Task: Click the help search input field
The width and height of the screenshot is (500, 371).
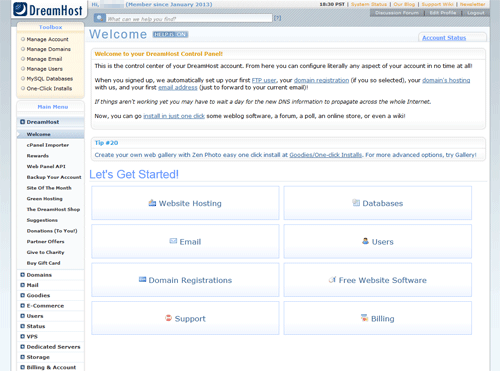Action: coord(189,18)
